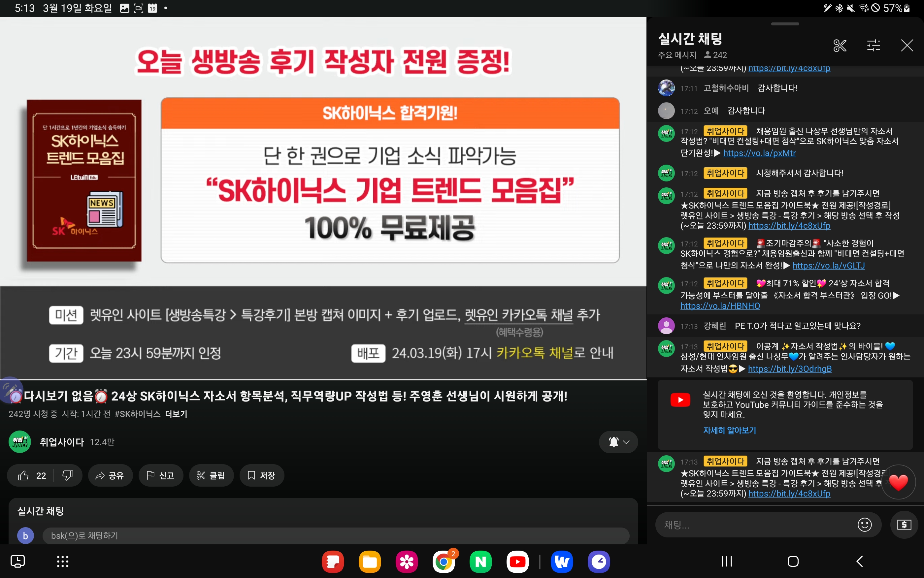The image size is (924, 578).
Task: Open purple clock app in taskbar
Action: pyautogui.click(x=599, y=562)
